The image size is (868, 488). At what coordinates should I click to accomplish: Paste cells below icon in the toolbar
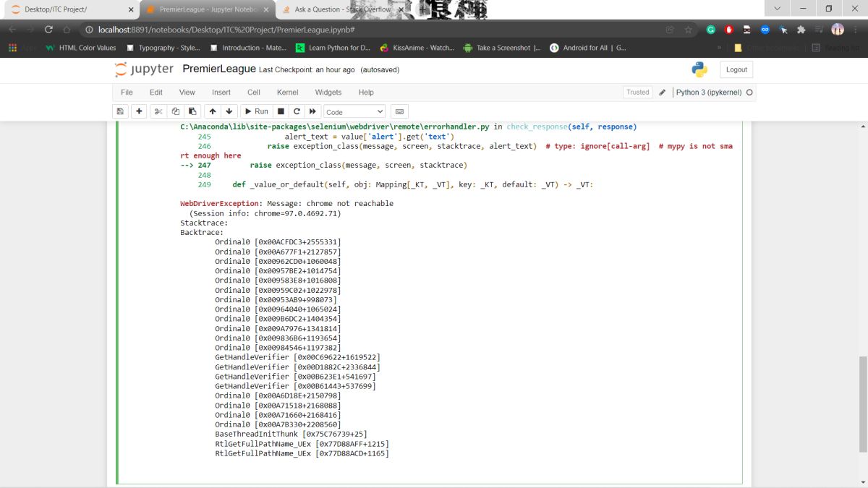(192, 111)
